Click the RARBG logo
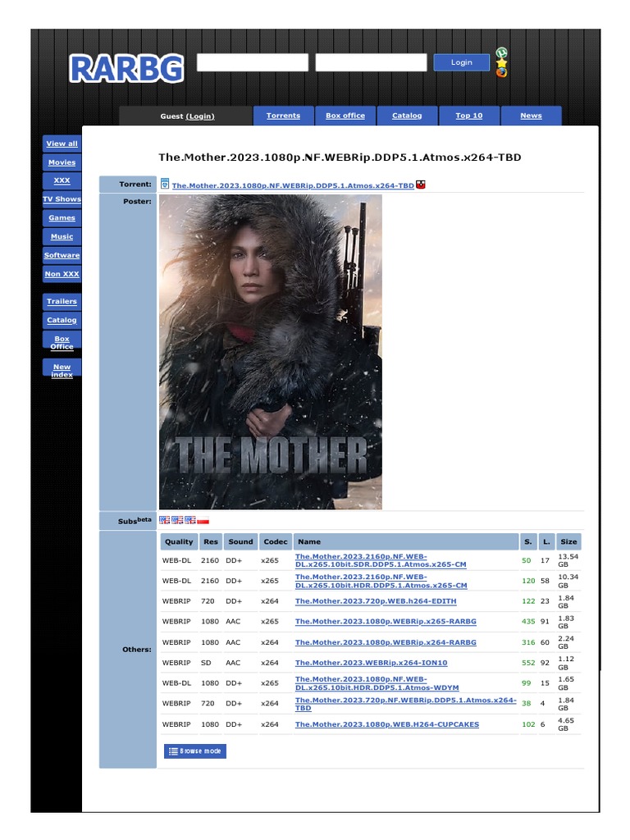Viewport: 630px width, 840px height. [x=126, y=68]
